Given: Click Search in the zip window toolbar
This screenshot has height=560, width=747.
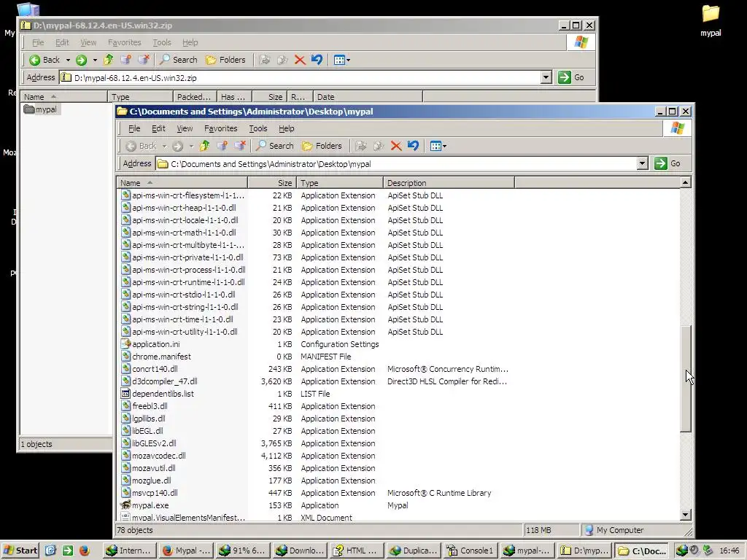Looking at the screenshot, I should pyautogui.click(x=179, y=60).
